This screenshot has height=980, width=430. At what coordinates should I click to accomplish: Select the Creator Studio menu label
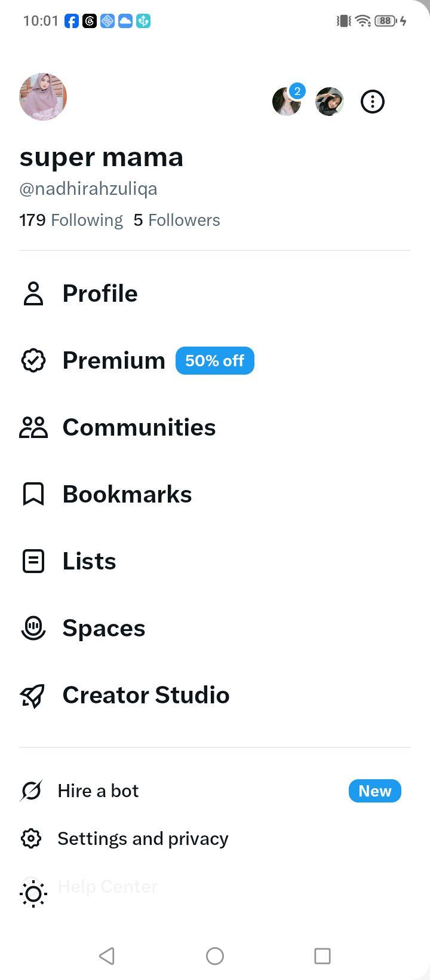click(x=146, y=695)
